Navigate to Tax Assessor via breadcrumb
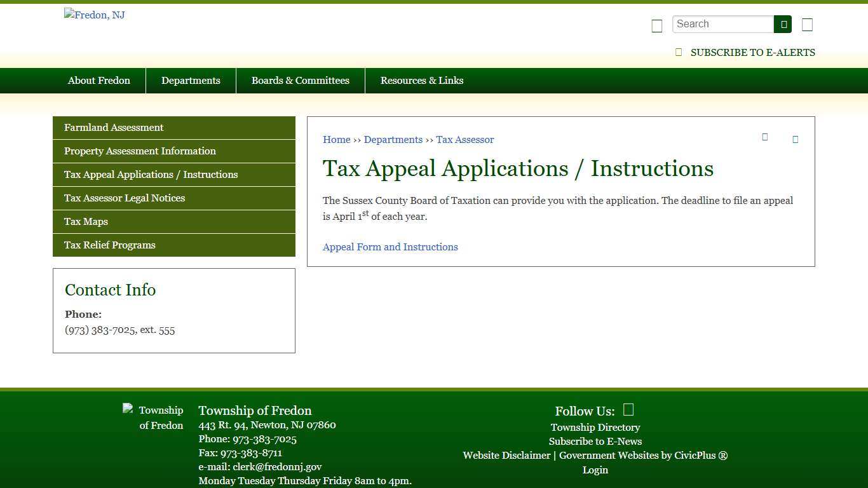 pyautogui.click(x=465, y=139)
